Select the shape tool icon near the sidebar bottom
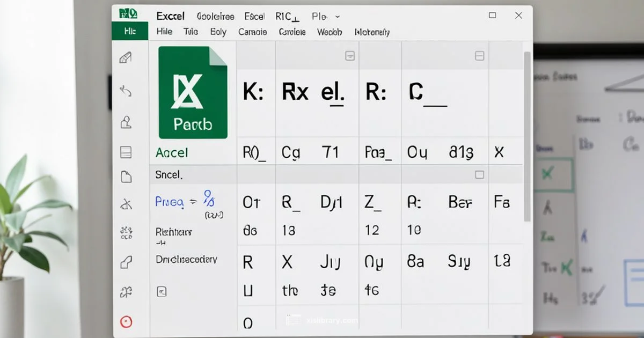644x338 pixels. pyautogui.click(x=126, y=261)
